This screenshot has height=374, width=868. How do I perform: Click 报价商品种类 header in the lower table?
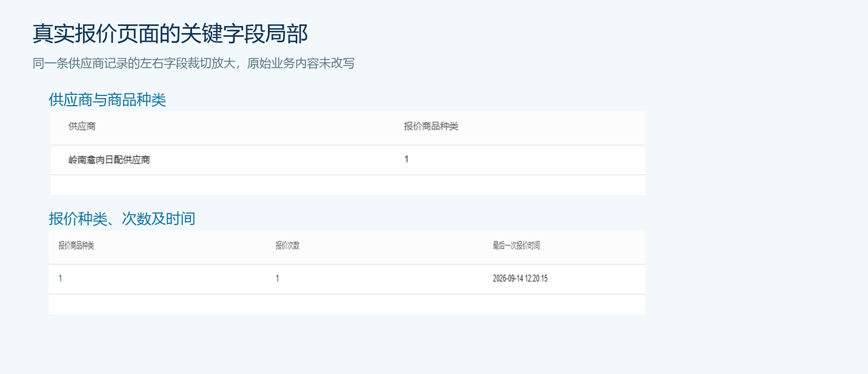pyautogui.click(x=76, y=246)
